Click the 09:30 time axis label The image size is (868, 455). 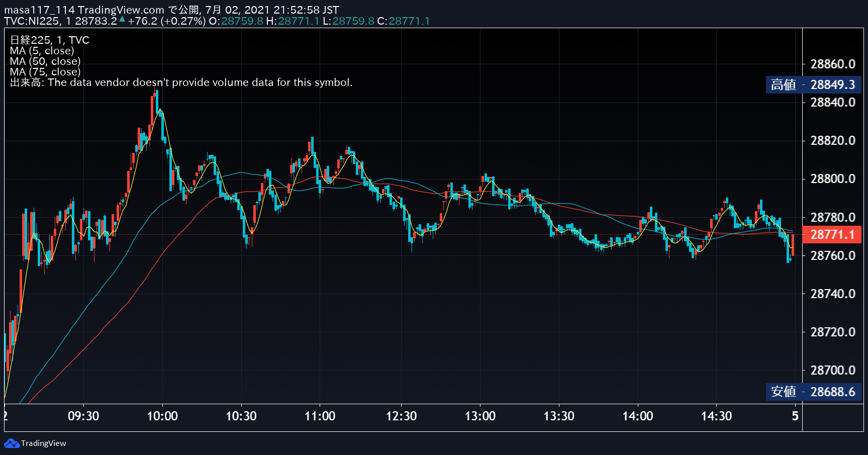(83, 416)
